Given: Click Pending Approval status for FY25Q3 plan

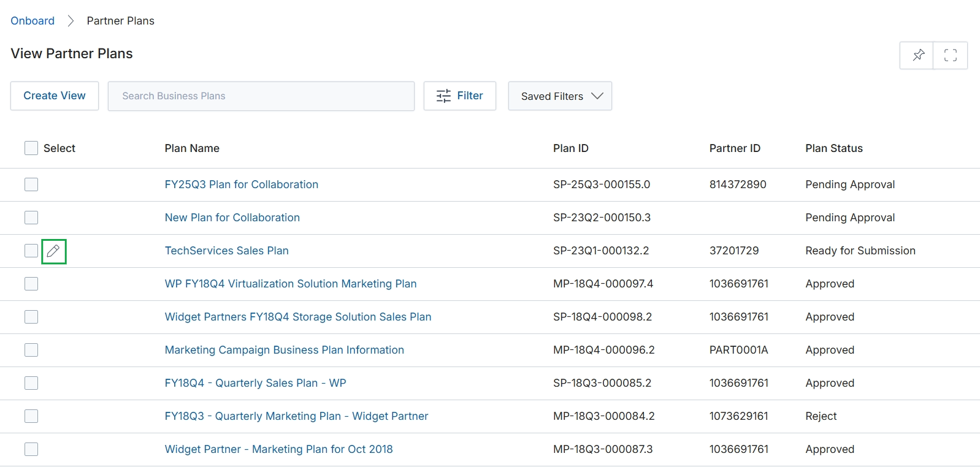Looking at the screenshot, I should (850, 184).
